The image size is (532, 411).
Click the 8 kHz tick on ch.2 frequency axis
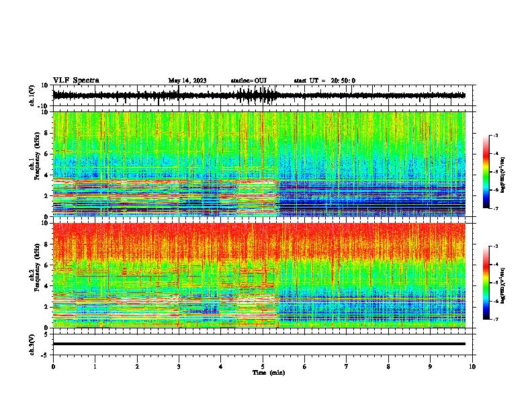click(x=48, y=244)
